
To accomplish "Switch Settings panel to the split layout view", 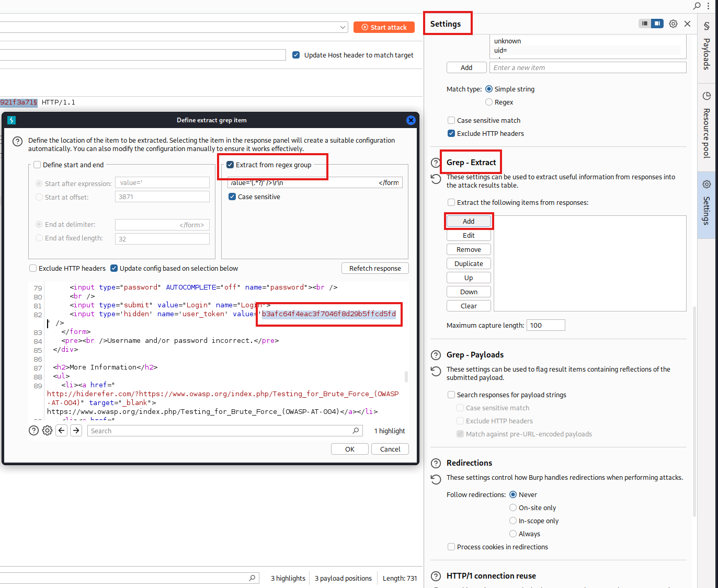I will 657,24.
